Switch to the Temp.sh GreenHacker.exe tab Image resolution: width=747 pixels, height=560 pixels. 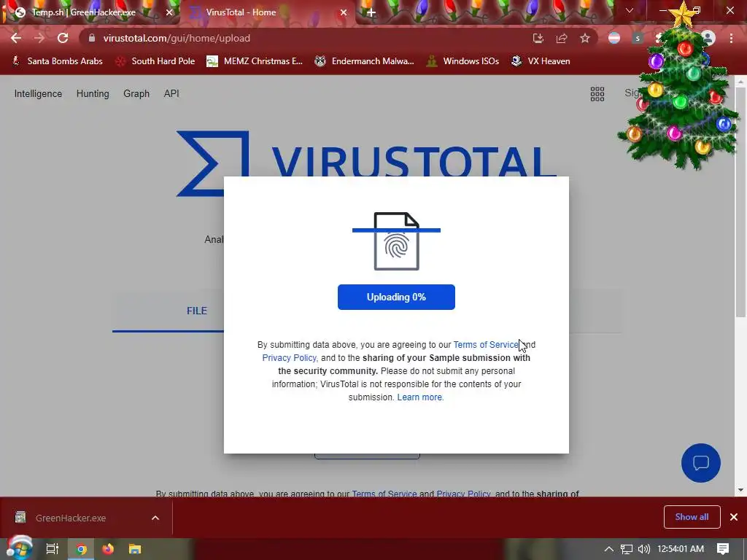(90, 12)
